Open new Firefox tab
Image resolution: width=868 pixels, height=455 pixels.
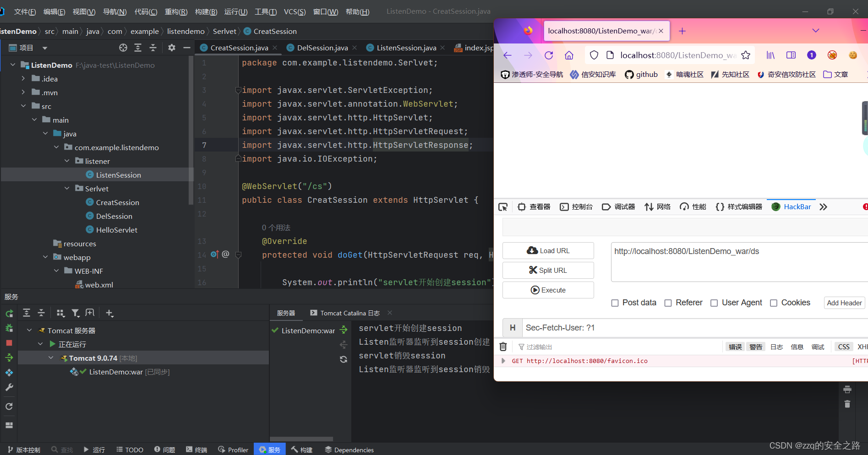[x=682, y=31]
